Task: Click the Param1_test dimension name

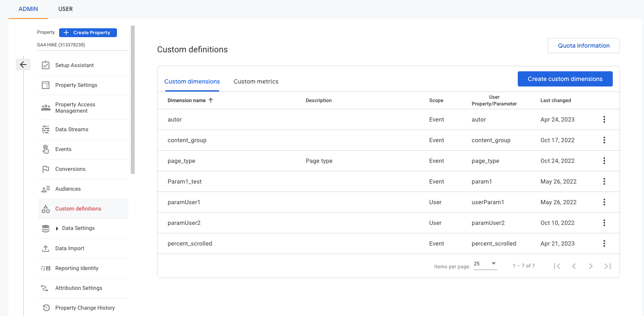Action: click(x=185, y=181)
